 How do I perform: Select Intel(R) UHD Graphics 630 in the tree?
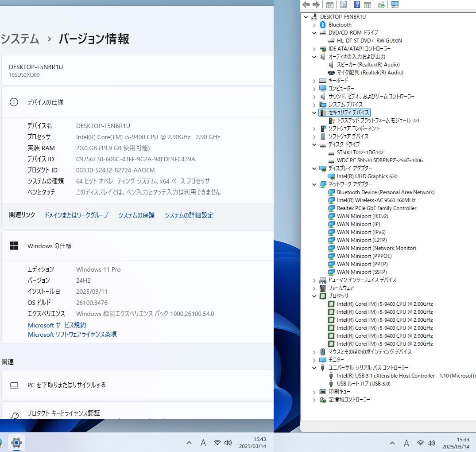tap(367, 176)
